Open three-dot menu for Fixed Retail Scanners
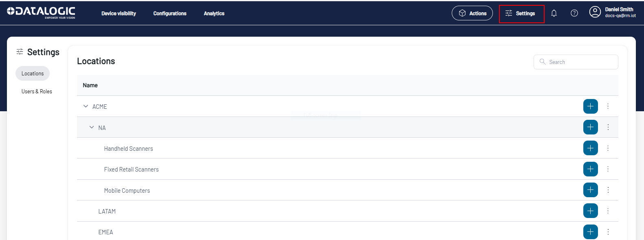This screenshot has width=644, height=240. (608, 169)
